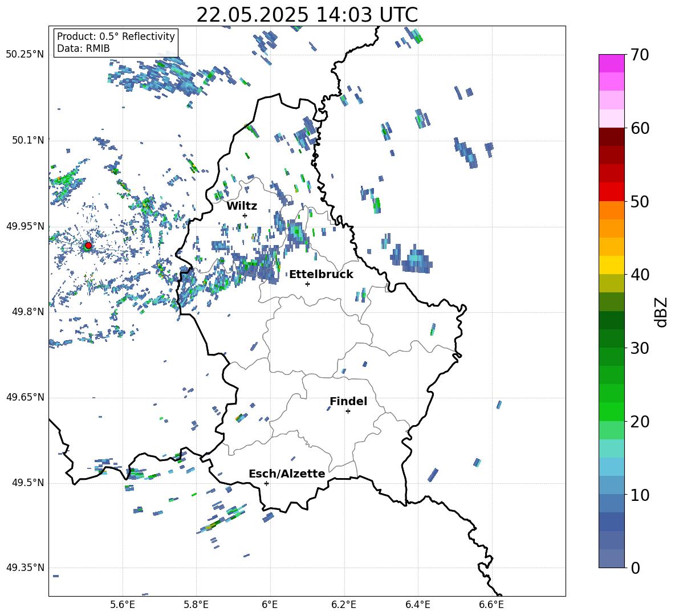Click the dark red swatch below 60 dBZ
This screenshot has height=616, width=675.
tap(611, 137)
